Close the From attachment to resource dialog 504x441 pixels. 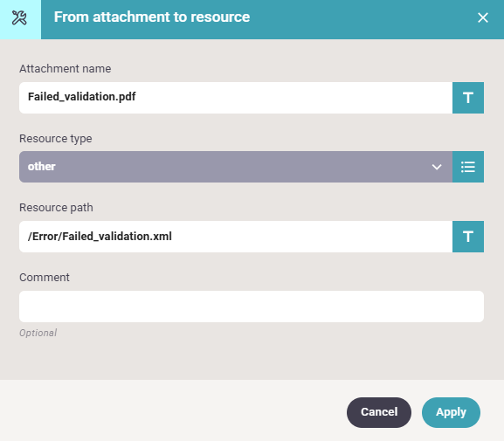483,17
